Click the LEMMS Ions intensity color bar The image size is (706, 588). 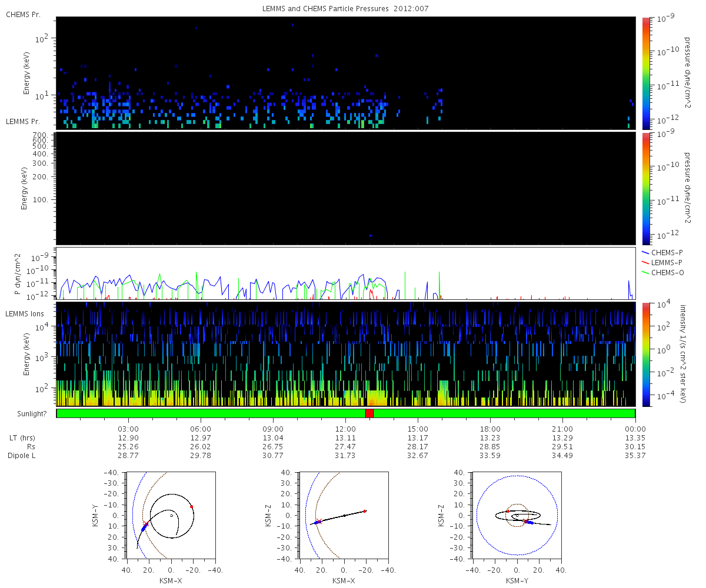tap(646, 354)
